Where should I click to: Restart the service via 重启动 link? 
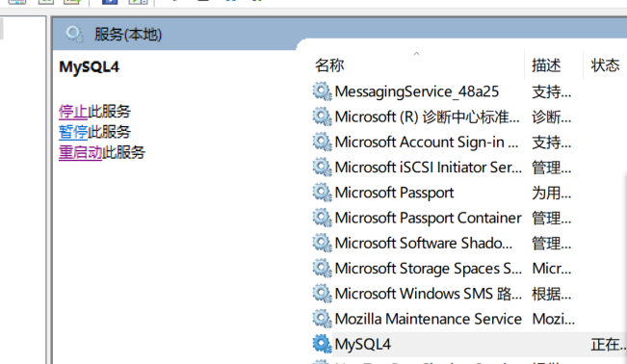tap(80, 152)
